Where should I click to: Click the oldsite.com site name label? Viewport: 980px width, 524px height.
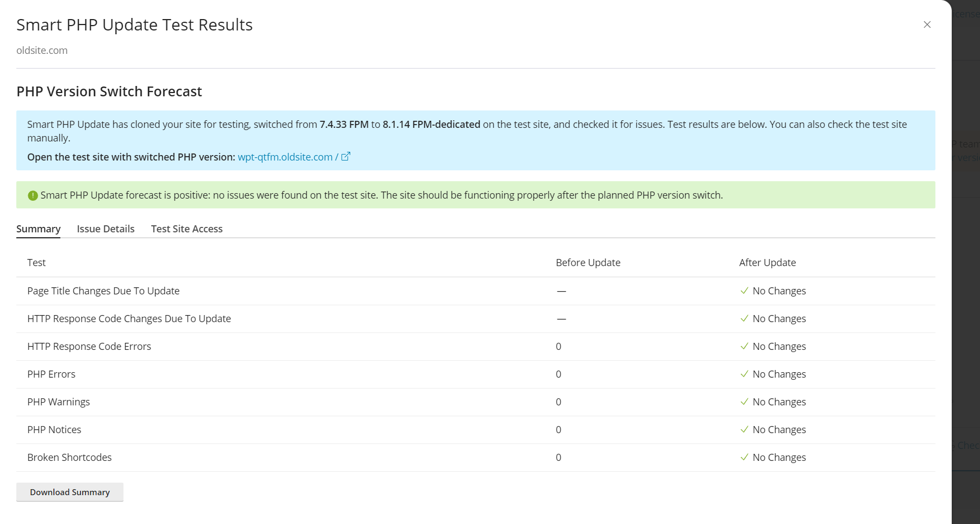42,50
